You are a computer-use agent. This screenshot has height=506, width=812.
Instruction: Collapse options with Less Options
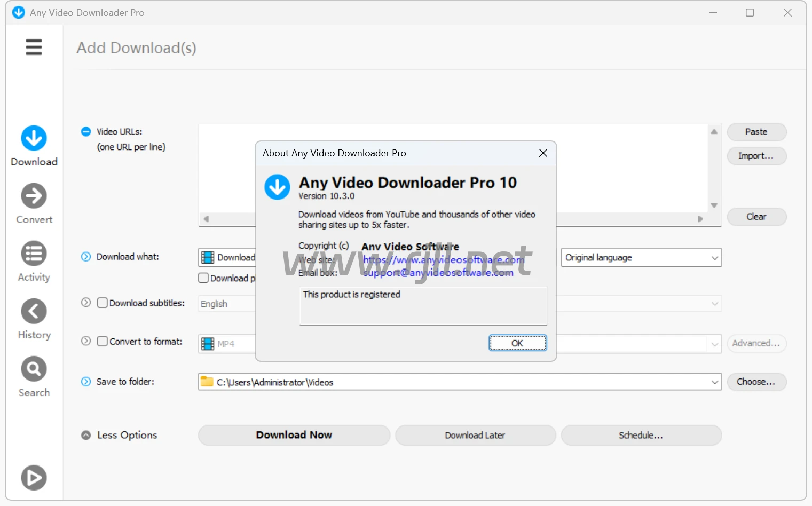(120, 436)
